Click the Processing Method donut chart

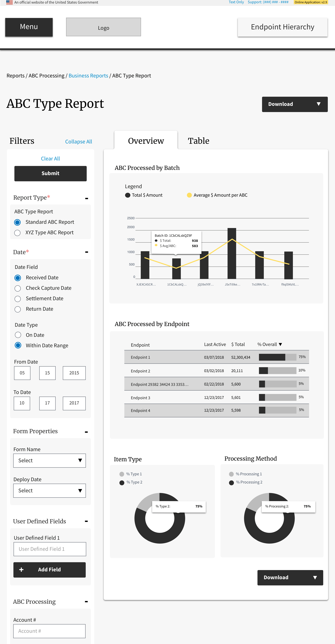pos(269,518)
